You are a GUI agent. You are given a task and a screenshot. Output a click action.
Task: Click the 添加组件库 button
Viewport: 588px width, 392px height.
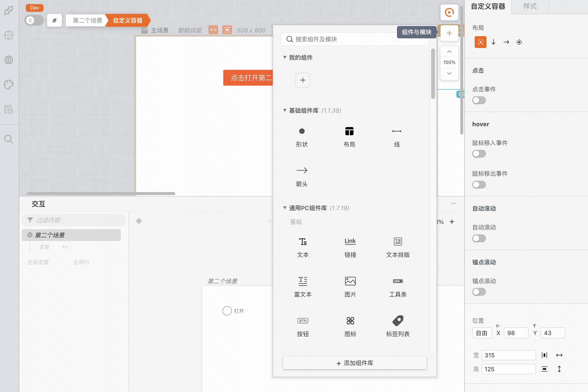click(354, 363)
